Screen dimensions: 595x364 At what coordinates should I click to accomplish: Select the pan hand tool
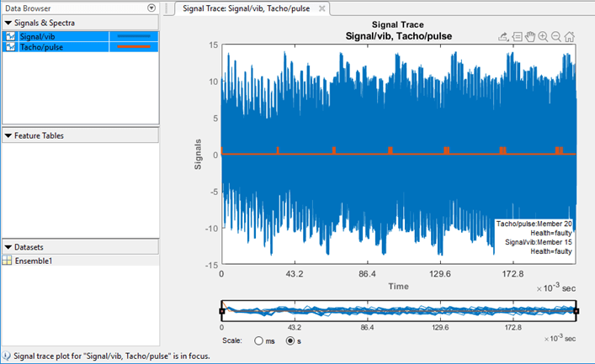tap(530, 37)
